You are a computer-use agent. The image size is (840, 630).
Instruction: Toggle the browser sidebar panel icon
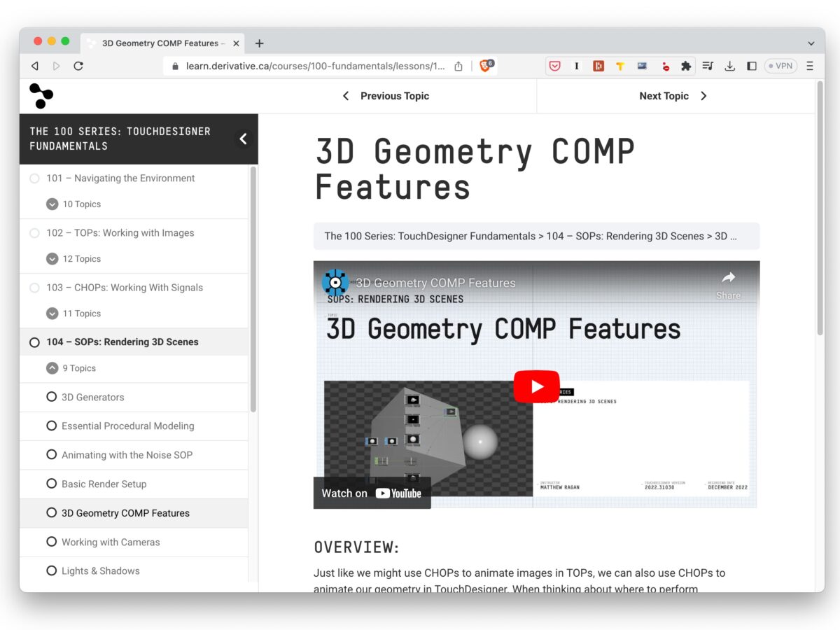coord(752,66)
